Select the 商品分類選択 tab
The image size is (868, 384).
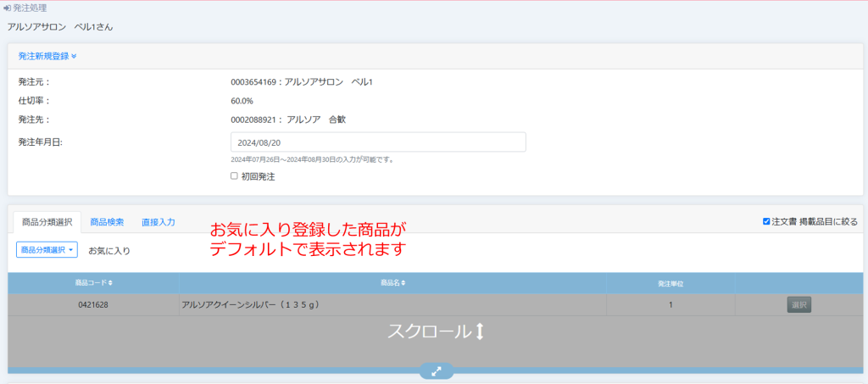pos(47,222)
